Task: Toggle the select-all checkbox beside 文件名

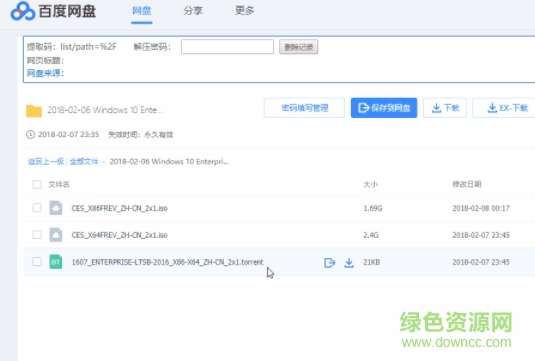Action: (x=37, y=185)
